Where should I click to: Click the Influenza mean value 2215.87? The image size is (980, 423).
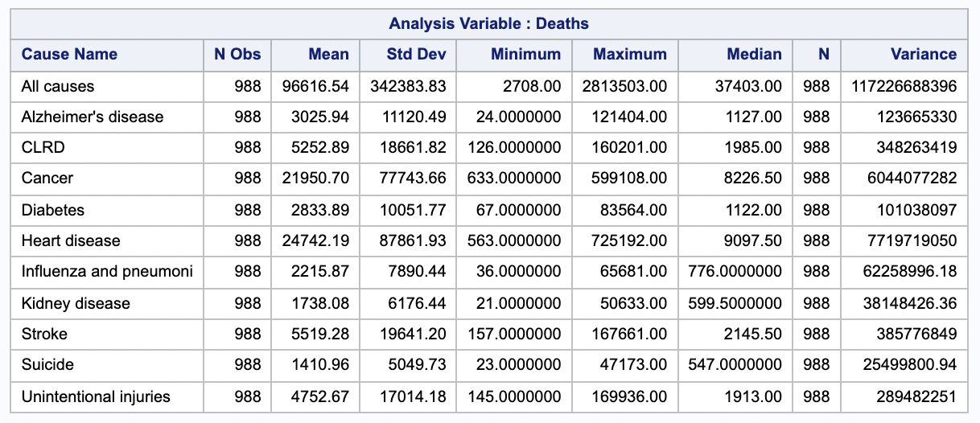320,272
